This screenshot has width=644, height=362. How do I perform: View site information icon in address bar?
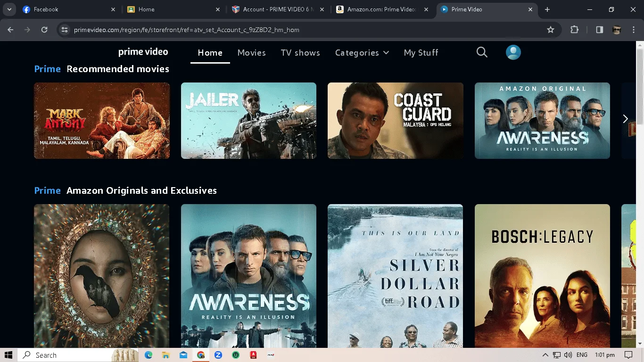coord(65,30)
